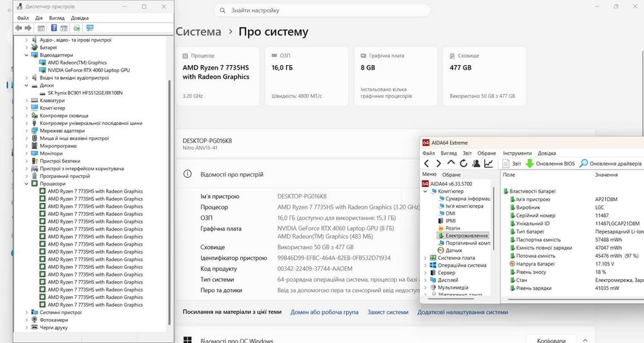
Task: Click Система breadcrumb
Action: [x=198, y=32]
